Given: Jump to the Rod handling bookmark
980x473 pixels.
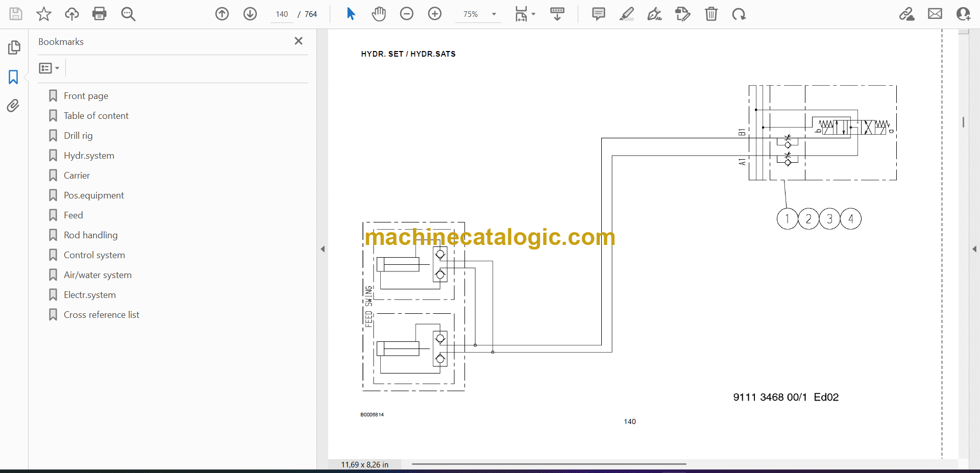Looking at the screenshot, I should click(90, 235).
